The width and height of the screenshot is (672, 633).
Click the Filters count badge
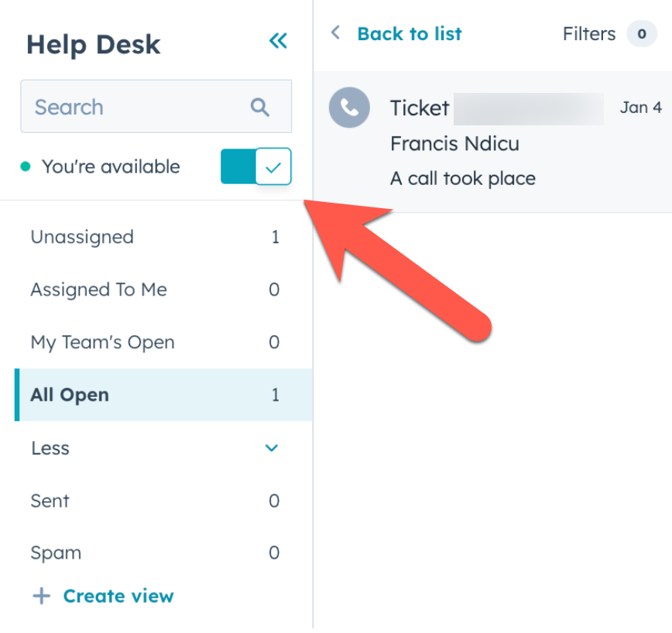pos(641,34)
